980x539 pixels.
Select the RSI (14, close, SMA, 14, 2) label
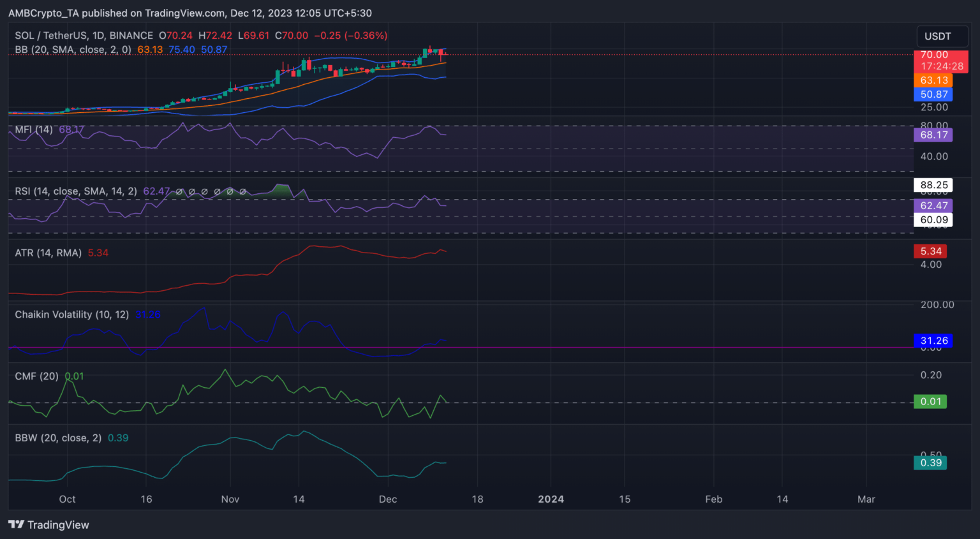[x=76, y=191]
